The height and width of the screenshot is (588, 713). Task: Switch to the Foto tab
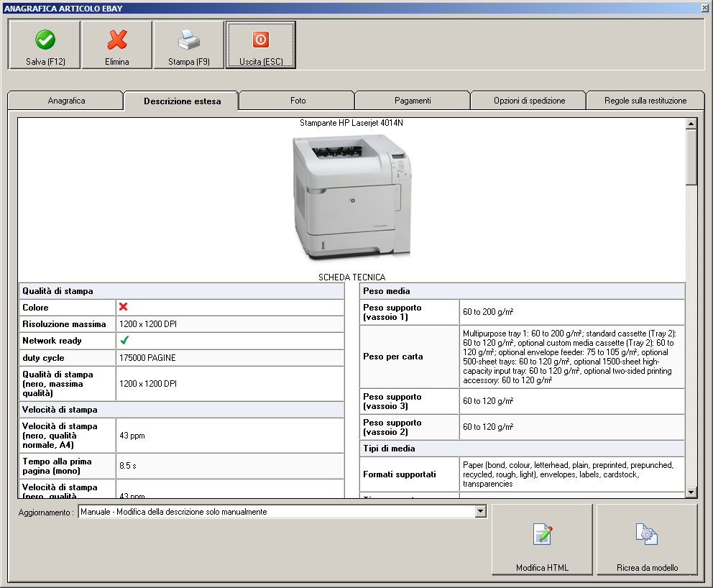tap(298, 101)
